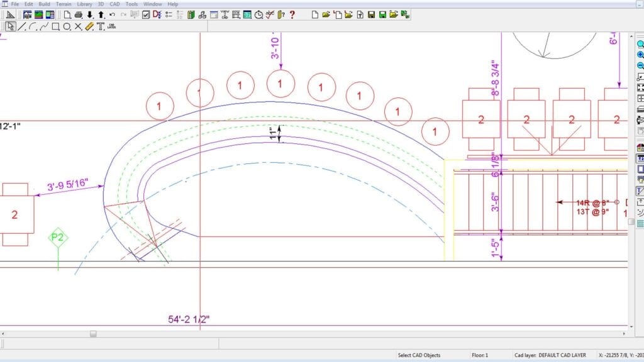Click the Print icon
This screenshot has width=644, height=362.
(79, 15)
